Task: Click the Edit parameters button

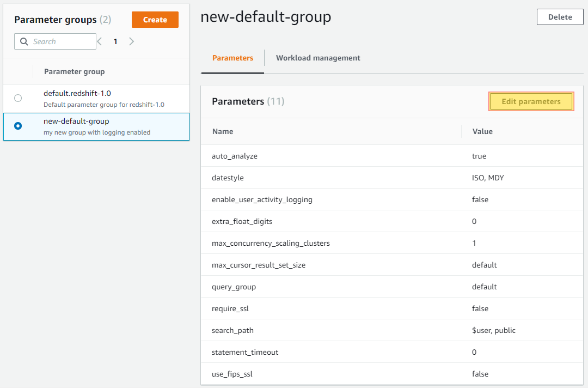Action: point(531,101)
